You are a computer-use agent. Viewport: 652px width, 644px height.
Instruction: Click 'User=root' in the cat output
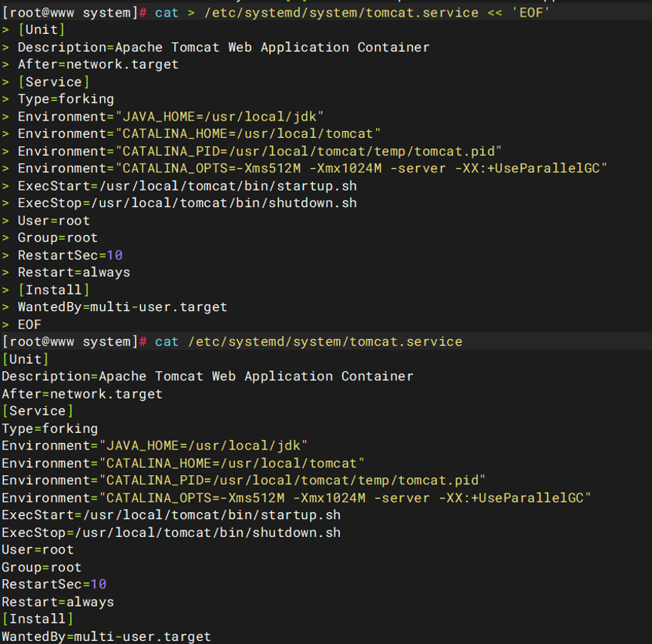38,550
